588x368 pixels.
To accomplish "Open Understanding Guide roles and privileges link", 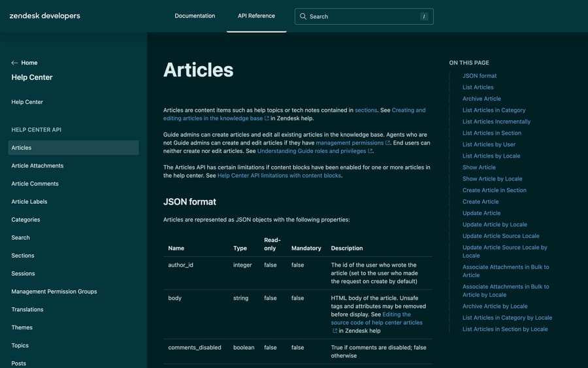I will (x=311, y=151).
